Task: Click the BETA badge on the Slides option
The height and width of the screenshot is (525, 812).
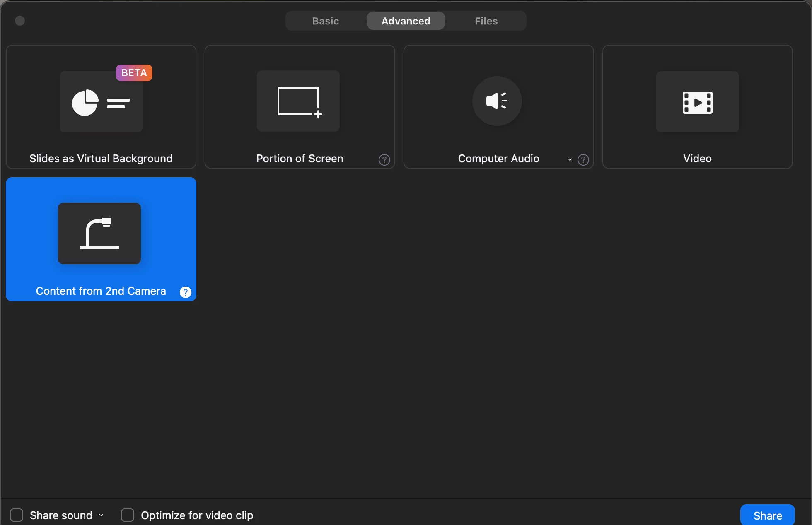Action: 134,73
